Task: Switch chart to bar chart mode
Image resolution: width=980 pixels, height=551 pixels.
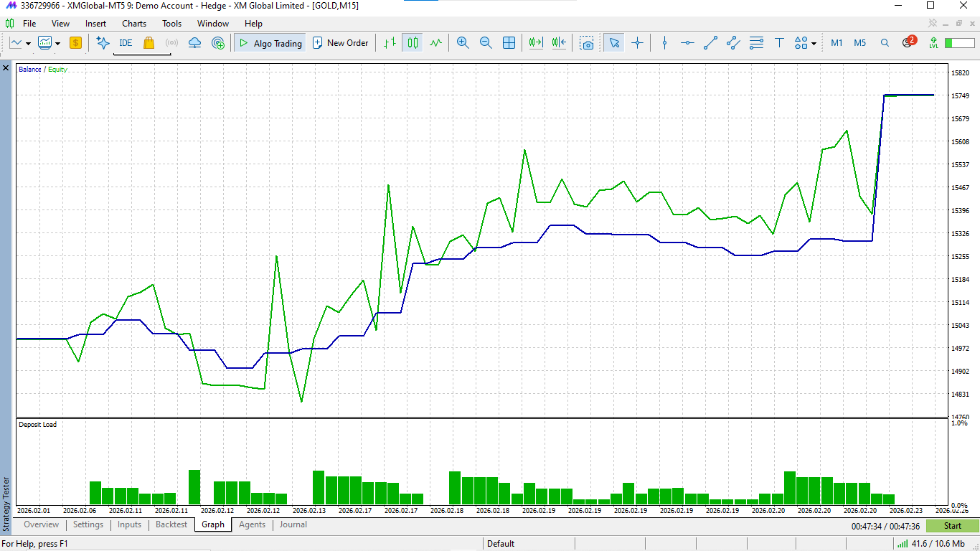Action: [x=390, y=43]
